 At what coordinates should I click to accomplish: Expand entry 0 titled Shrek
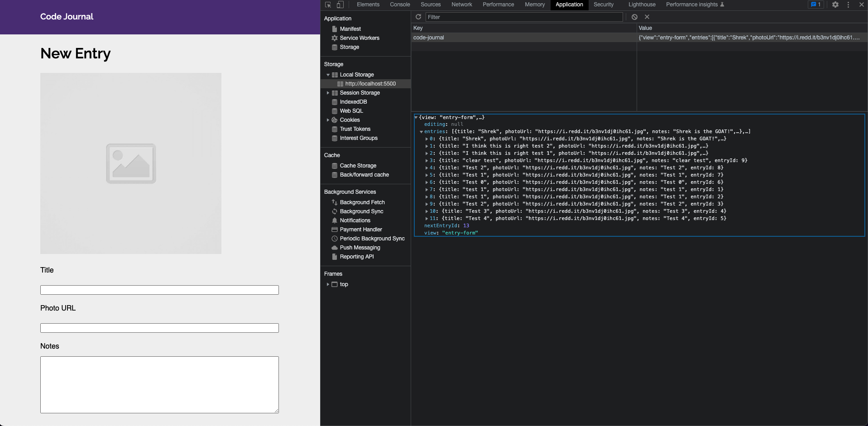(x=427, y=139)
